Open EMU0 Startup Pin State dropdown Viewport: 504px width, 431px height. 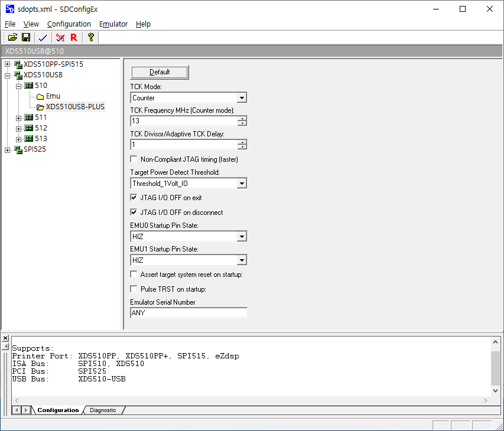(242, 237)
